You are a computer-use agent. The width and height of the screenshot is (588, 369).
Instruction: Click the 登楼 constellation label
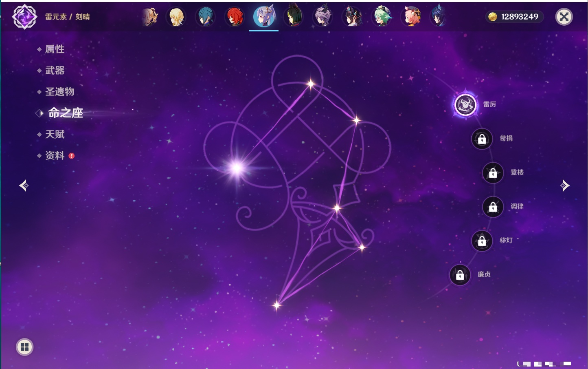(517, 172)
